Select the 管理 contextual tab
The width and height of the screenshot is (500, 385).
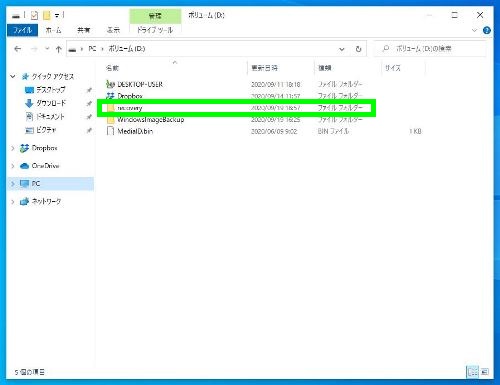point(155,16)
